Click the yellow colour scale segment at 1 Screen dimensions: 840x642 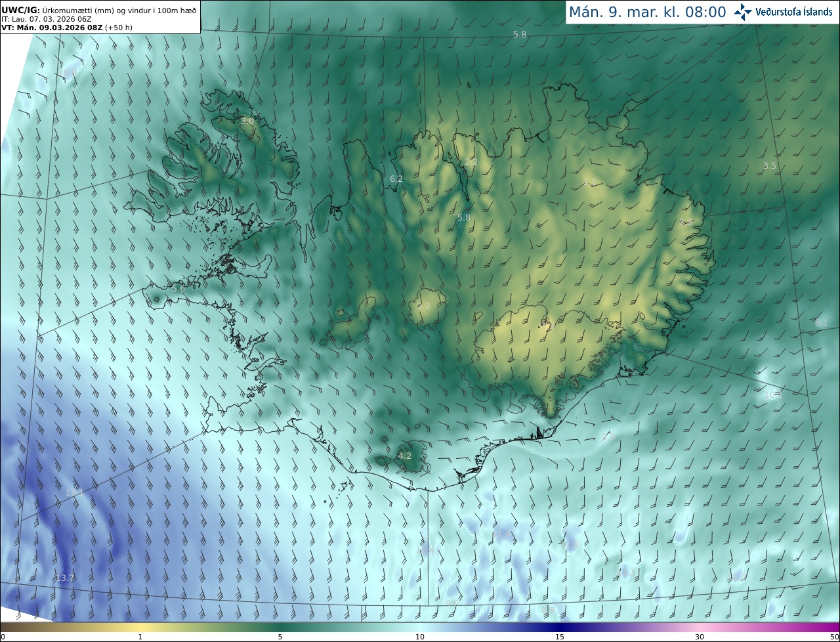(x=140, y=627)
